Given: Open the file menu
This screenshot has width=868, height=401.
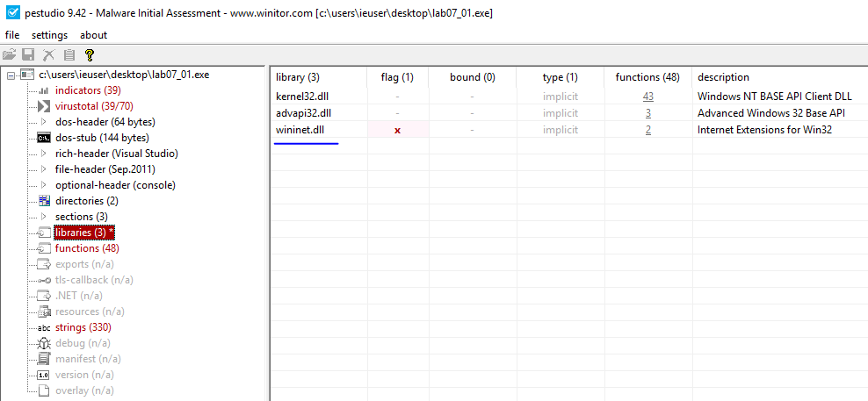Looking at the screenshot, I should [x=12, y=35].
